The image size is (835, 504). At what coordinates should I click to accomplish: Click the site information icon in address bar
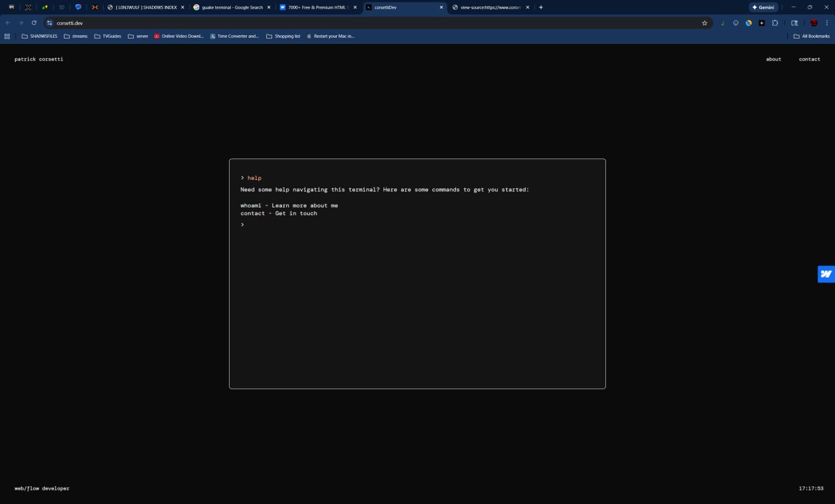pos(49,23)
